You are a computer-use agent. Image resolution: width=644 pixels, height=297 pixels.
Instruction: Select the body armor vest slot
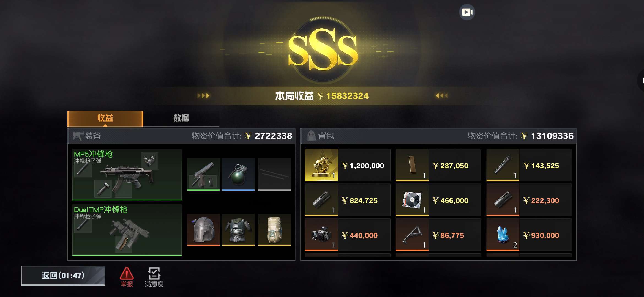point(238,230)
